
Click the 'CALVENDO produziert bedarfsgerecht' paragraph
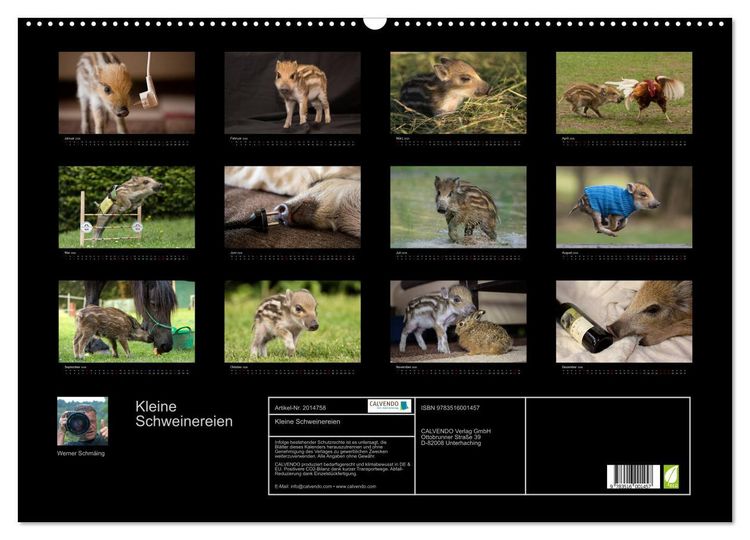[x=342, y=469]
